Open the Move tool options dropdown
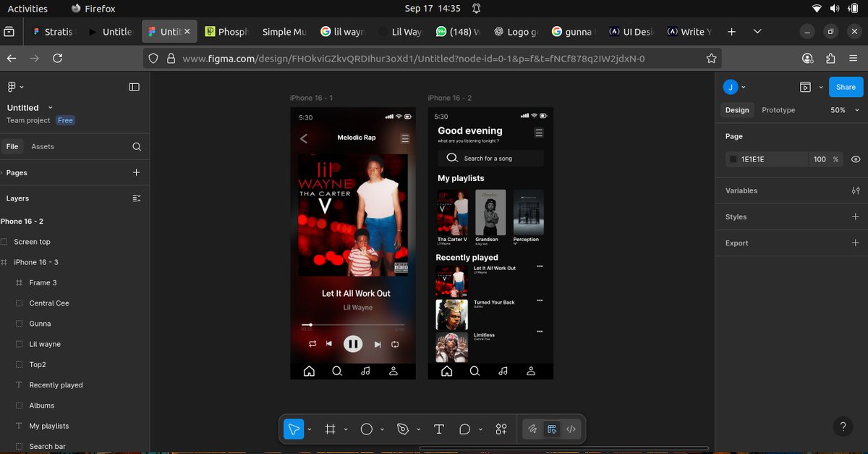 [x=310, y=429]
